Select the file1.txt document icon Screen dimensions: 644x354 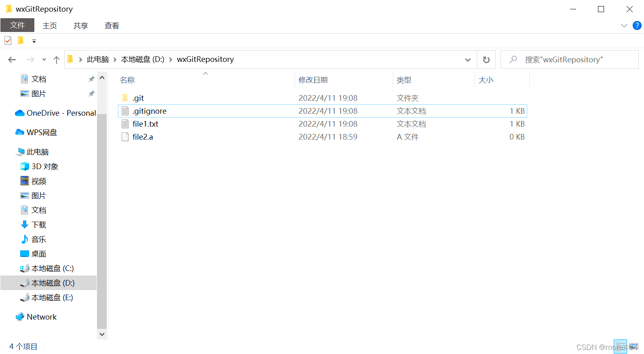[x=125, y=124]
